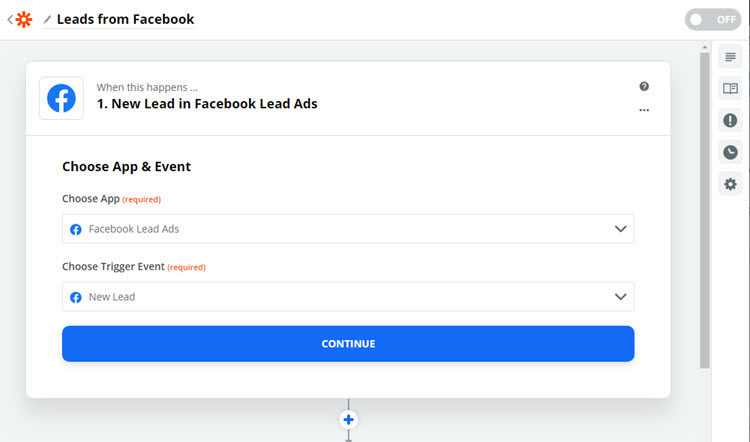
Task: Expand the Choose App chevron arrow
Action: tap(620, 229)
